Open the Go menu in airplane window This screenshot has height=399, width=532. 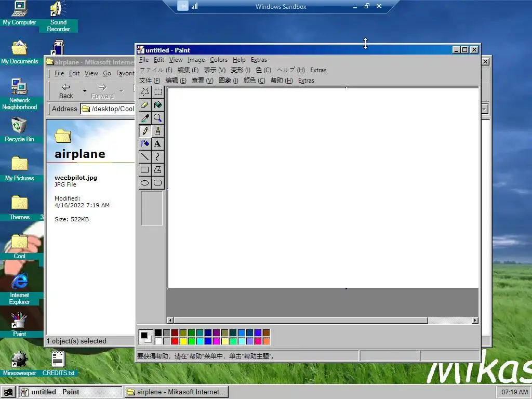tap(107, 73)
